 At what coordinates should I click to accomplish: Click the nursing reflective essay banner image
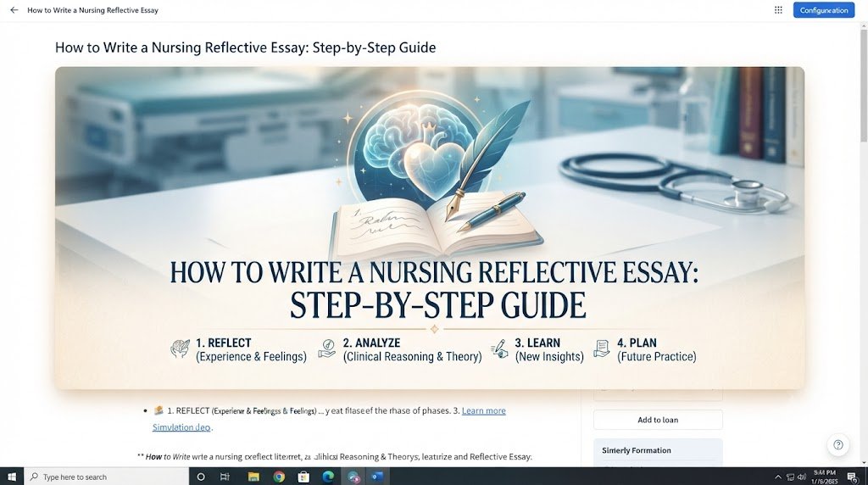click(x=430, y=228)
